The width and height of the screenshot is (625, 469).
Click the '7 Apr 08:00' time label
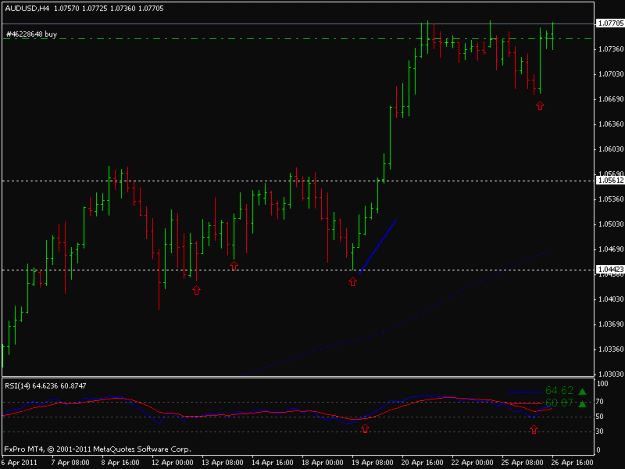click(70, 463)
